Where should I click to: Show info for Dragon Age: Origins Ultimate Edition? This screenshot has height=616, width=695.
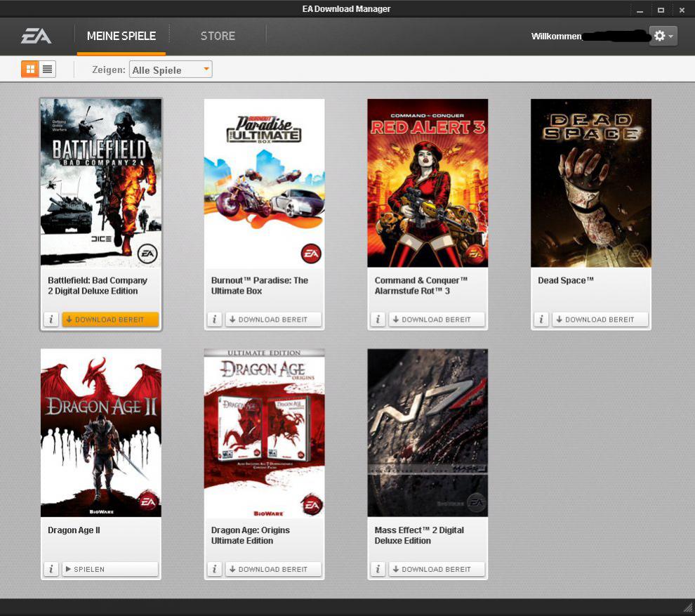coord(215,569)
